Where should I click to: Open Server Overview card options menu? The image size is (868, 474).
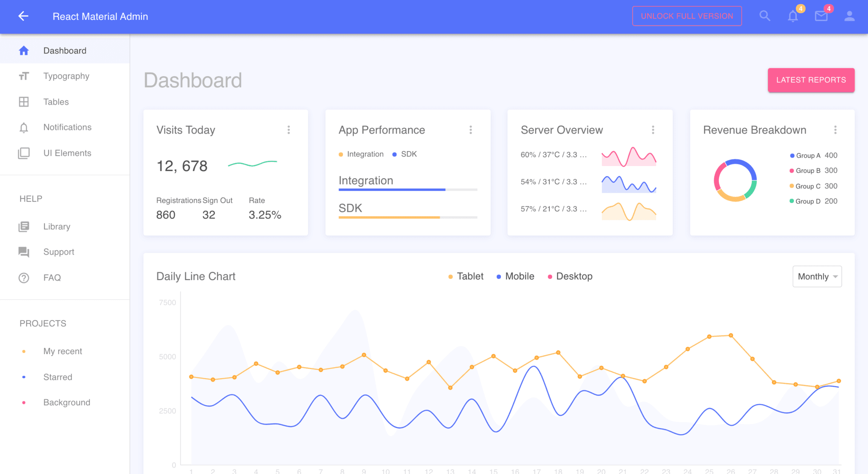(x=653, y=130)
